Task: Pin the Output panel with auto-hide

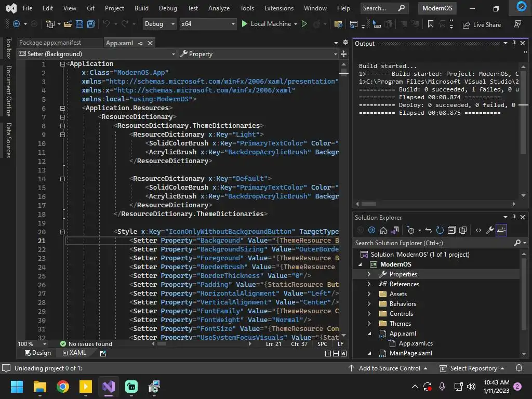Action: click(x=514, y=44)
